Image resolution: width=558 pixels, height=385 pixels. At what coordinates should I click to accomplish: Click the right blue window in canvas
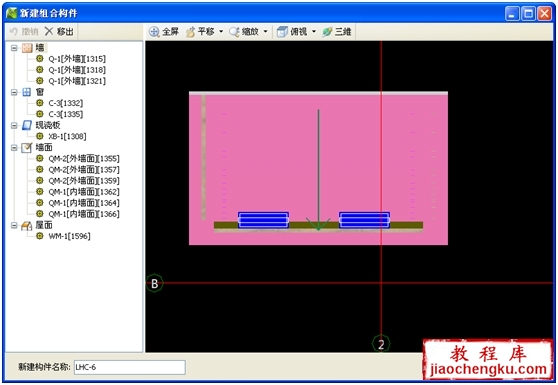(364, 220)
